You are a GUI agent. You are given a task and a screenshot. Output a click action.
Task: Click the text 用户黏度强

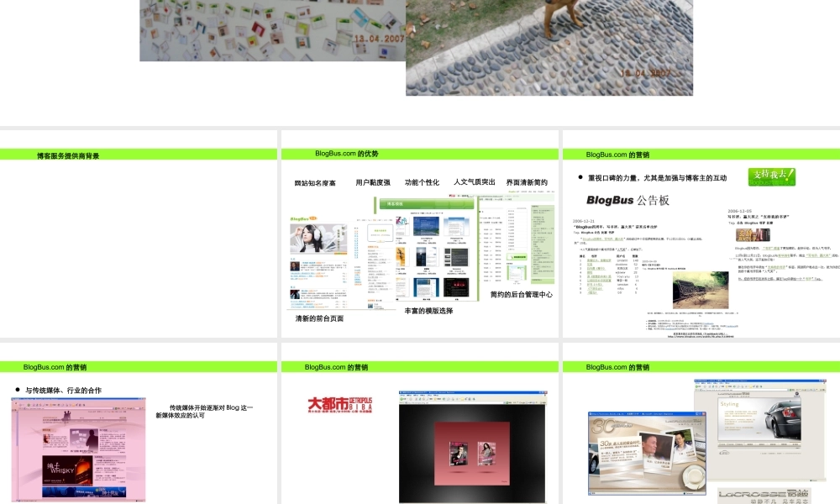[x=373, y=182]
